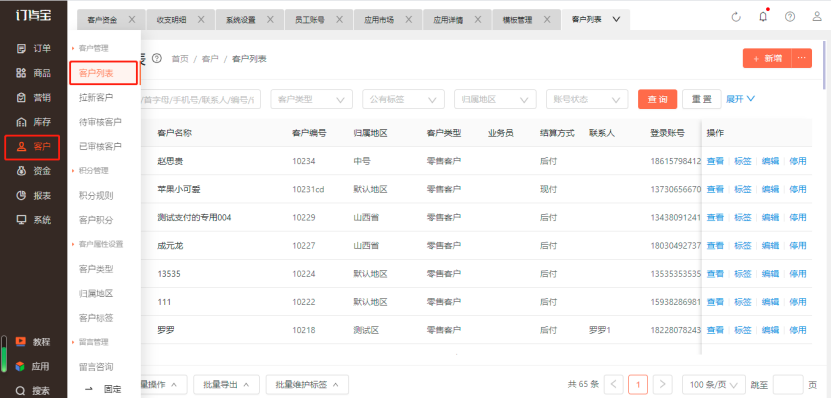Open the 资金 funds sidebar icon
831x398 pixels.
21,171
